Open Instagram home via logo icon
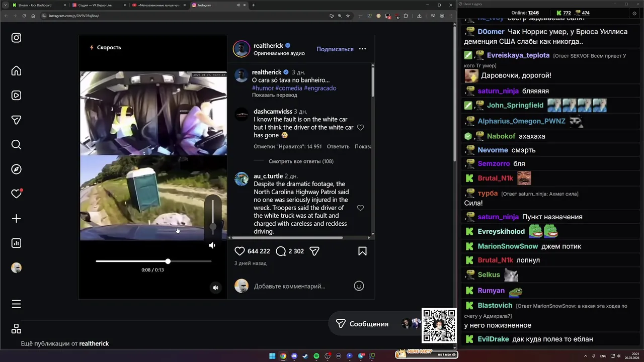The image size is (644, 362). (16, 38)
